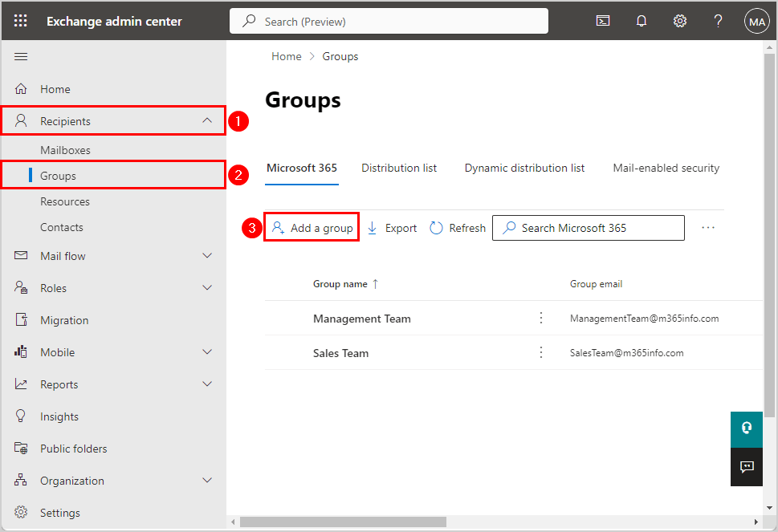Collapse navigation using the hamburger icon
778x532 pixels.
click(x=21, y=56)
